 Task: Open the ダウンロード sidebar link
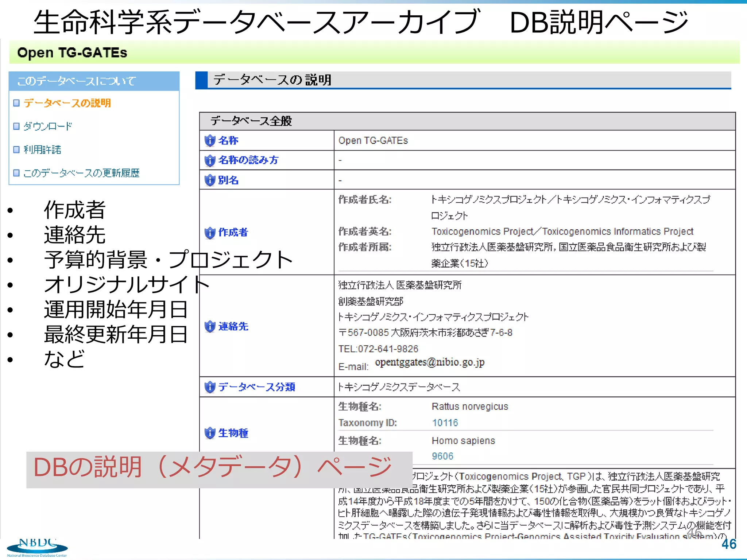[48, 127]
